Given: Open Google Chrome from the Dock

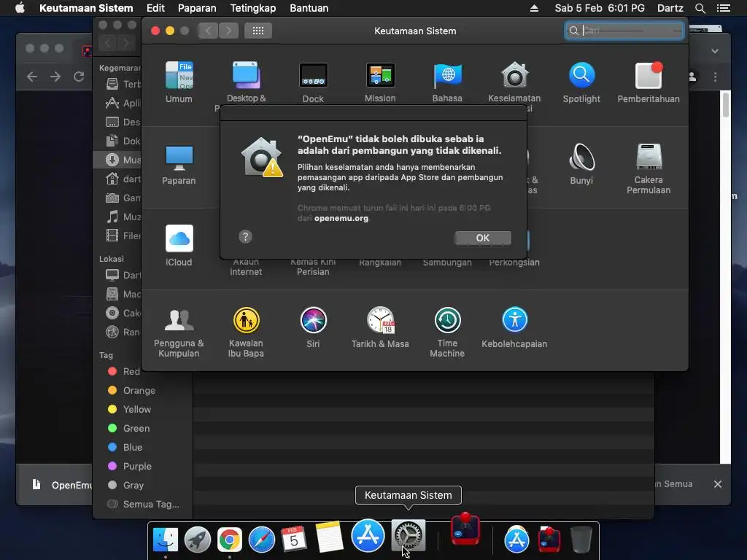Looking at the screenshot, I should pyautogui.click(x=230, y=540).
